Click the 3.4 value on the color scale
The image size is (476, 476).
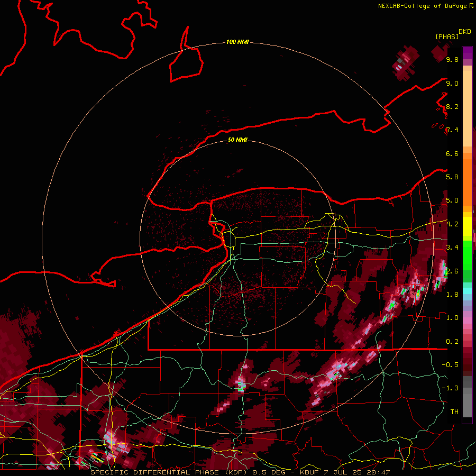[x=452, y=248]
